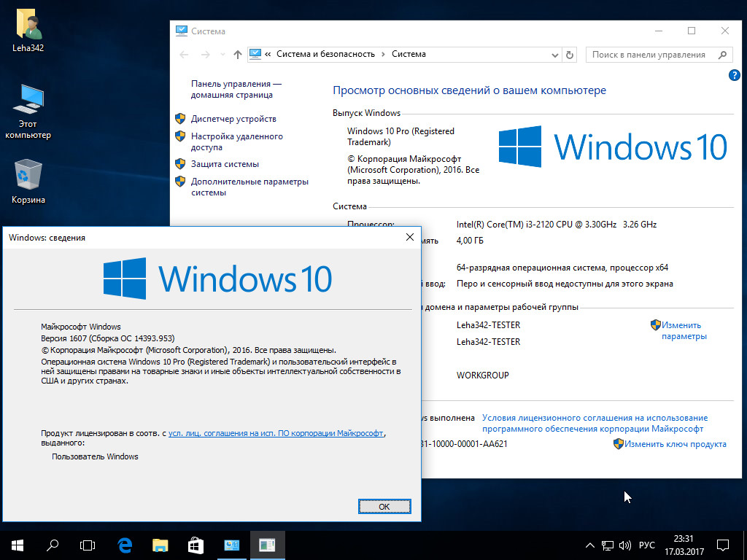Show hidden system tray icons

(x=589, y=545)
